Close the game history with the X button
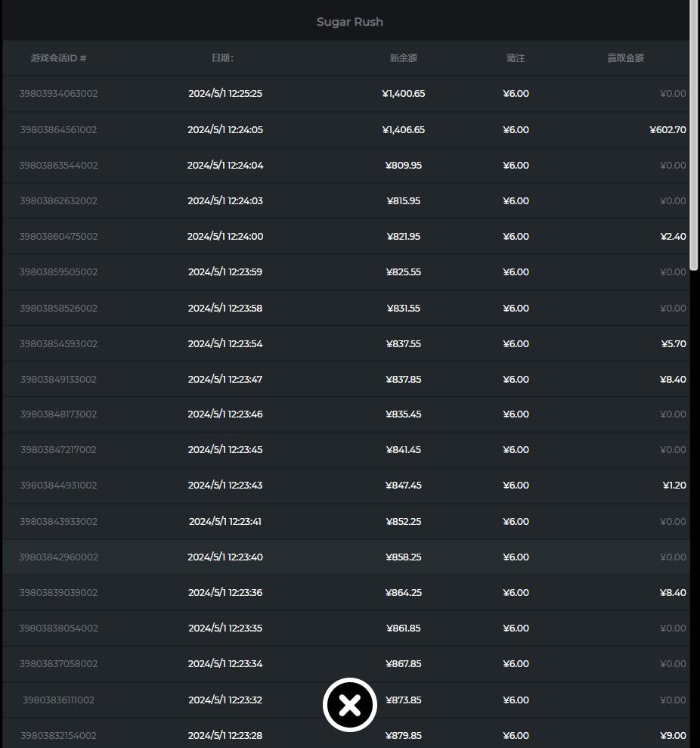700x748 pixels. pos(349,705)
